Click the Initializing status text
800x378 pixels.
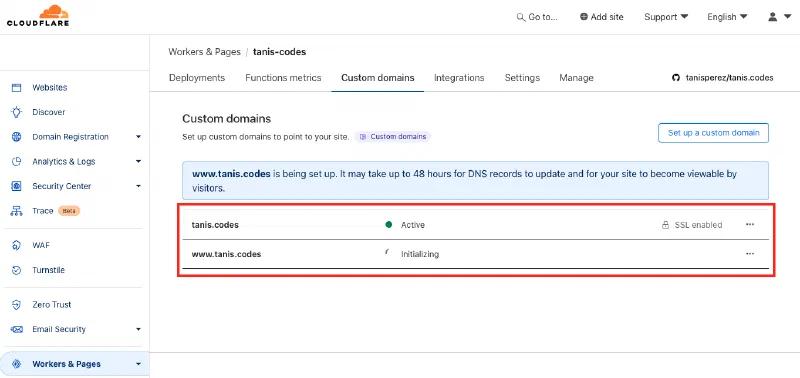pyautogui.click(x=420, y=254)
